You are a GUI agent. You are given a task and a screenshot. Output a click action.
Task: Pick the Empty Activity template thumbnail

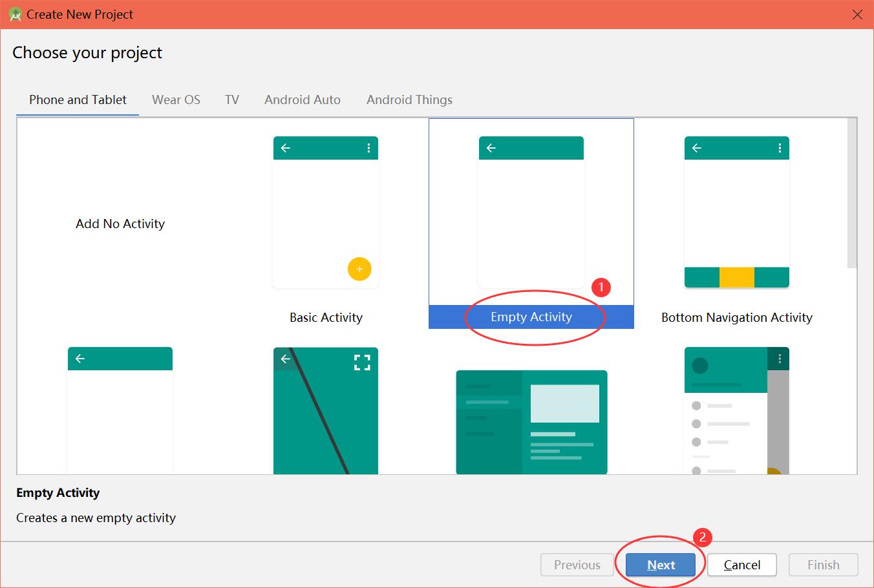click(531, 212)
